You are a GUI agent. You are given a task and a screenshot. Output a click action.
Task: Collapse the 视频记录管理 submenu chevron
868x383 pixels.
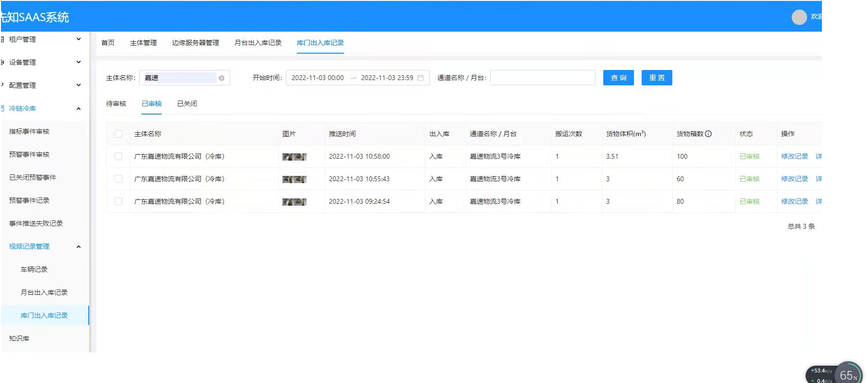79,246
